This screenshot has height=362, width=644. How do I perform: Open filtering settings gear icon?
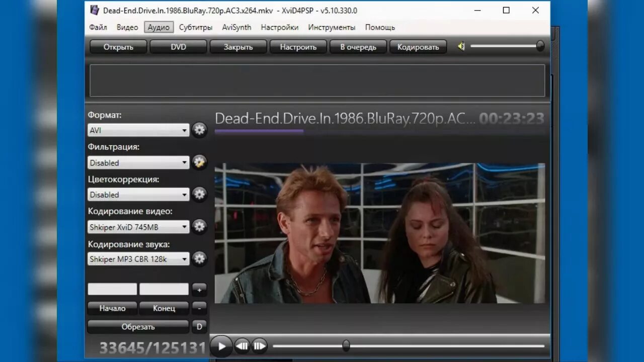[x=200, y=162]
